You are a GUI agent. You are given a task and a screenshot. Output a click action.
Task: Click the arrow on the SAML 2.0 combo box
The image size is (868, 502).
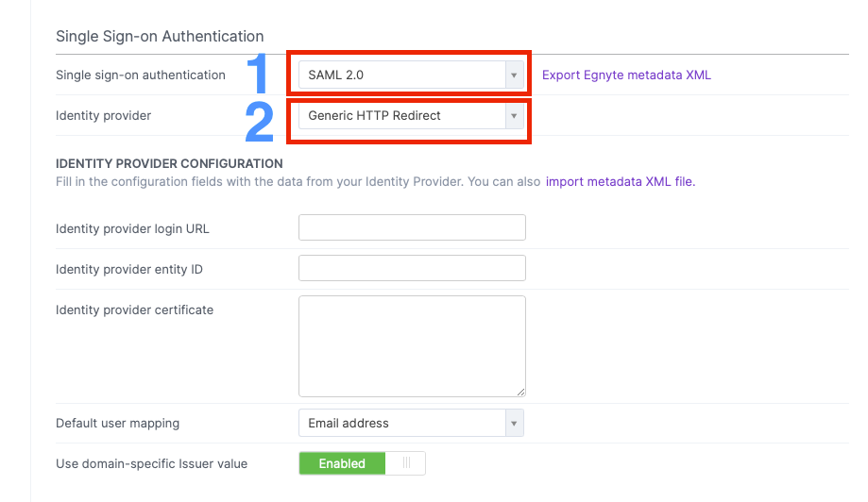pos(514,75)
